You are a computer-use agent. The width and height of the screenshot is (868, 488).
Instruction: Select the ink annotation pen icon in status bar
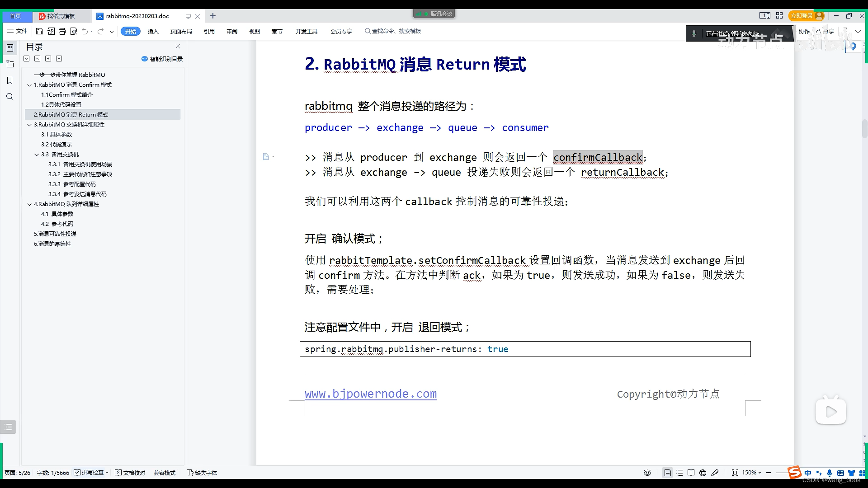[x=715, y=473]
